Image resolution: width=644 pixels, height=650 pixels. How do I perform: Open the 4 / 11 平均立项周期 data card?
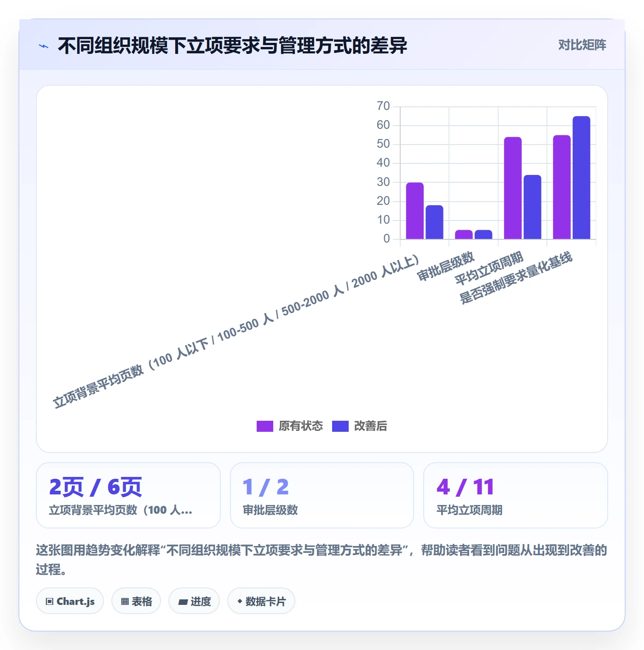click(516, 495)
